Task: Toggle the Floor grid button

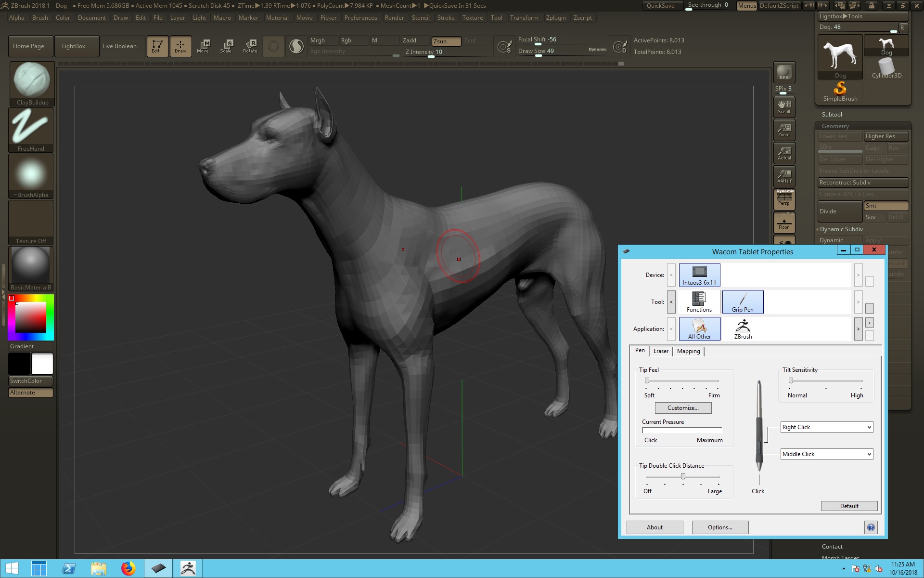Action: coord(784,223)
